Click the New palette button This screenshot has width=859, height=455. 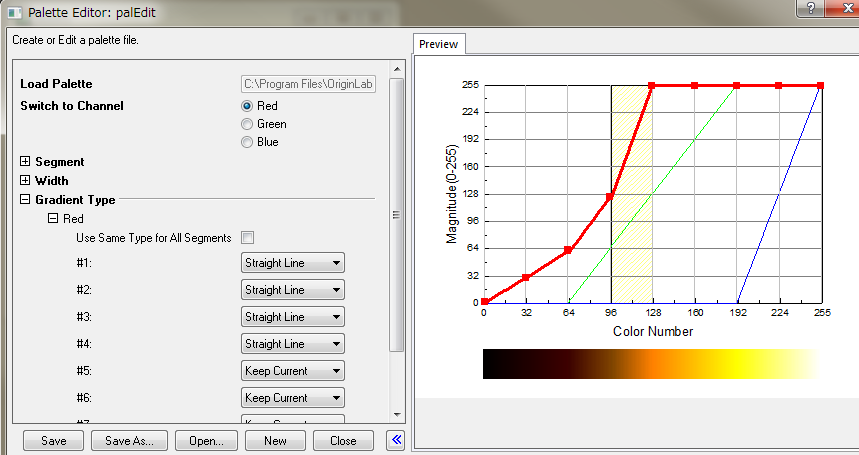click(274, 441)
